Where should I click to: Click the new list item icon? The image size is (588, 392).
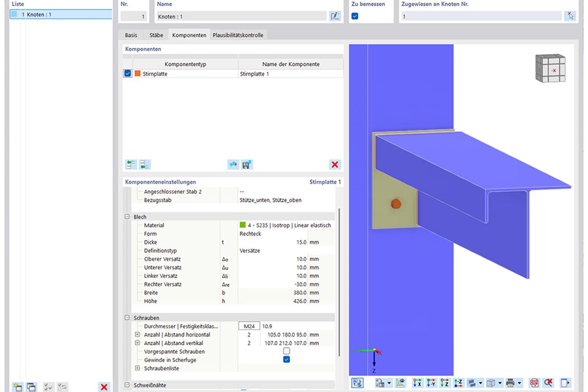(x=18, y=387)
